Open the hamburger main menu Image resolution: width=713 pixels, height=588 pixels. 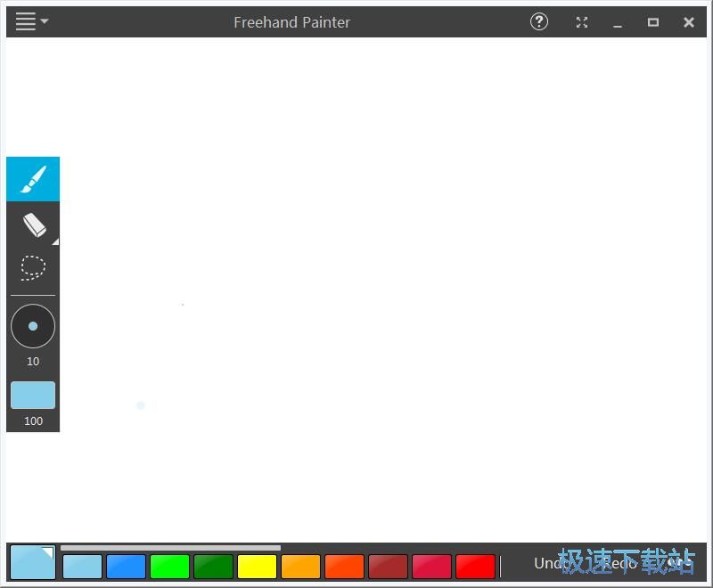[x=31, y=21]
